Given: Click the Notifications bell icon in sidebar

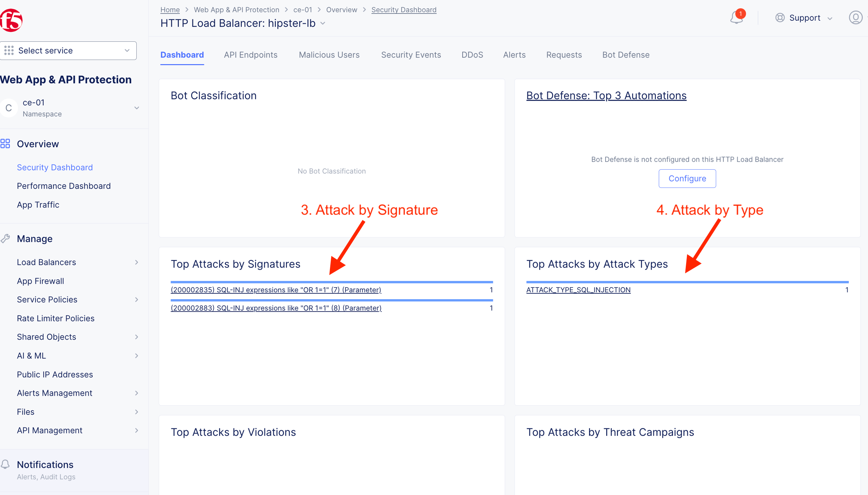Looking at the screenshot, I should click(6, 464).
